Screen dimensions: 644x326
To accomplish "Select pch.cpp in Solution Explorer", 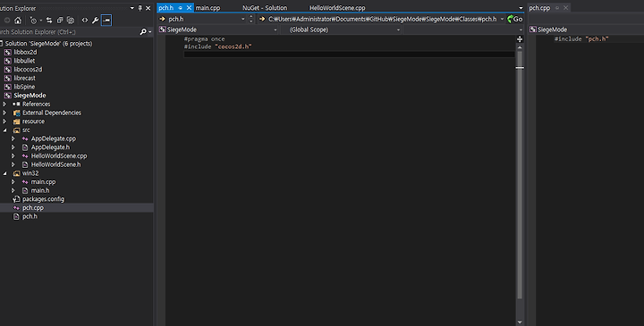I will point(33,208).
